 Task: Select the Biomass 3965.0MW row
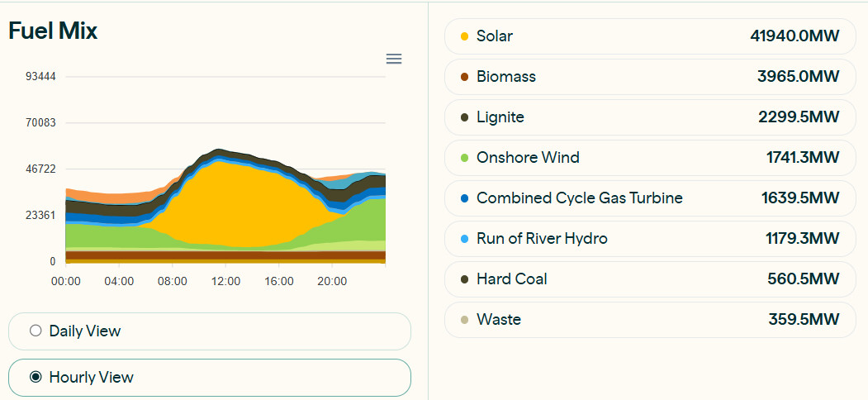(x=651, y=77)
